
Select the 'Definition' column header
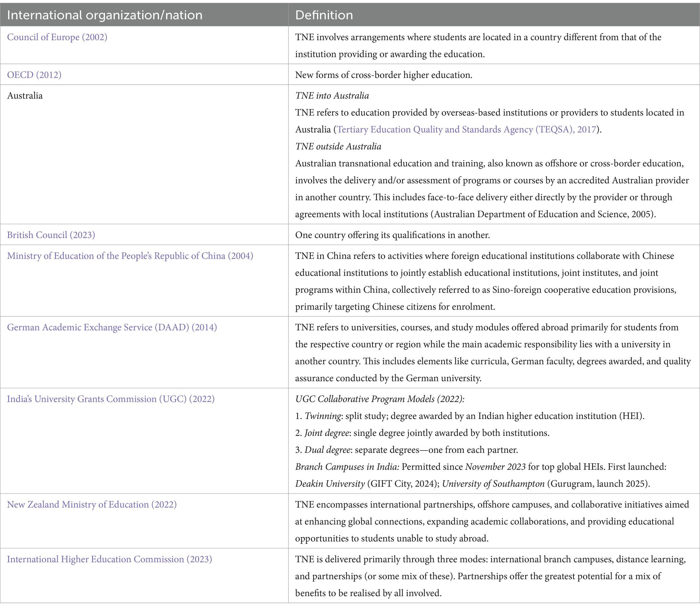pyautogui.click(x=324, y=15)
